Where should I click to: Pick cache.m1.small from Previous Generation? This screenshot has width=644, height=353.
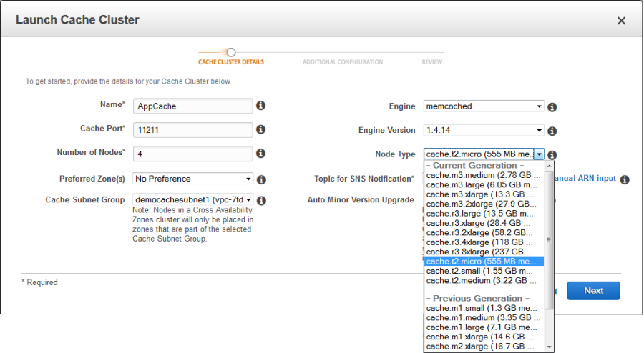click(479, 308)
